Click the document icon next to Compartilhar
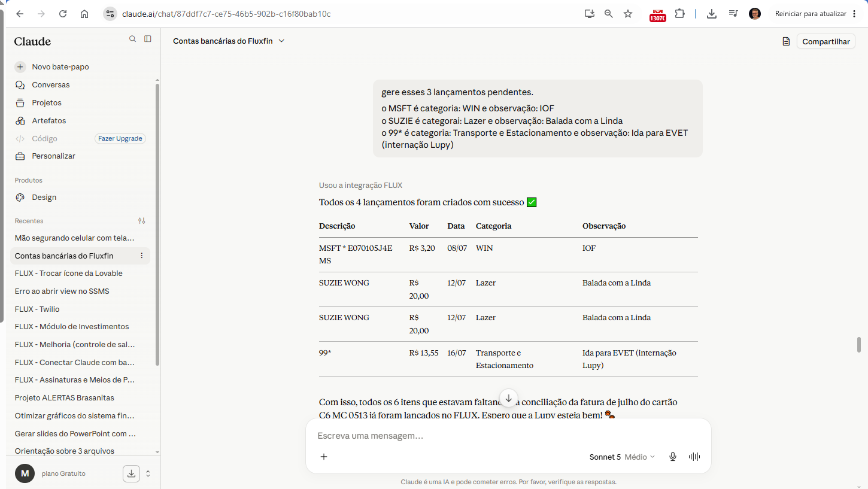868x489 pixels. tap(786, 41)
